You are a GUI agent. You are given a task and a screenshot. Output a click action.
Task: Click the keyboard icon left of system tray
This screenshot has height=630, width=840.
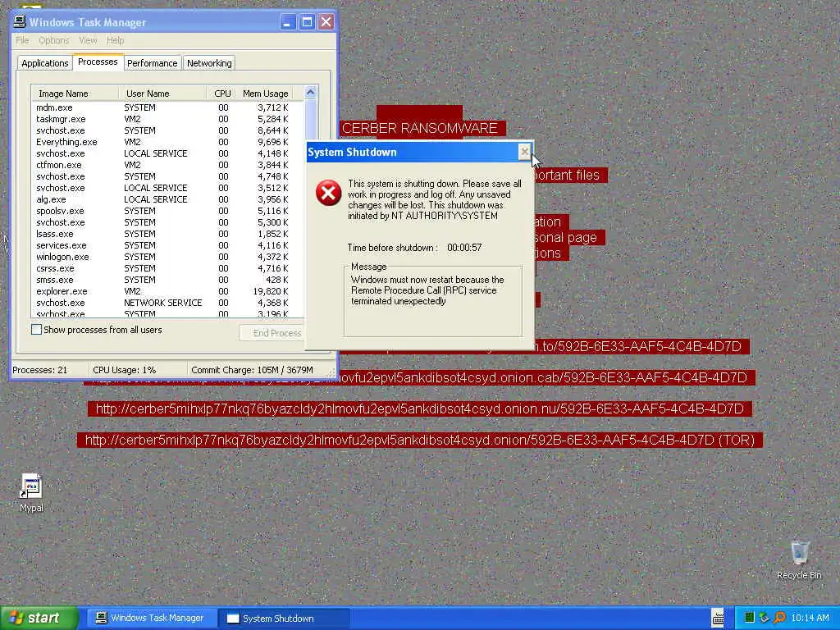coord(719,618)
